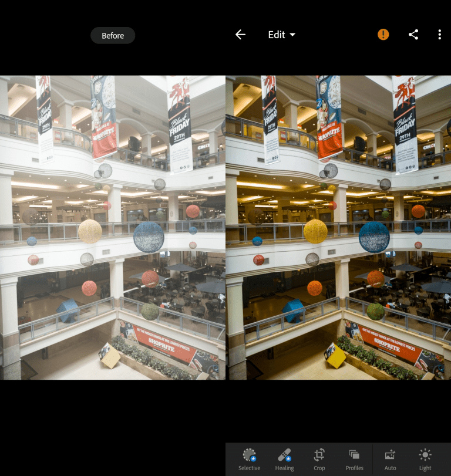The height and width of the screenshot is (476, 451).
Task: Click the Profiles text label
Action: tap(354, 468)
